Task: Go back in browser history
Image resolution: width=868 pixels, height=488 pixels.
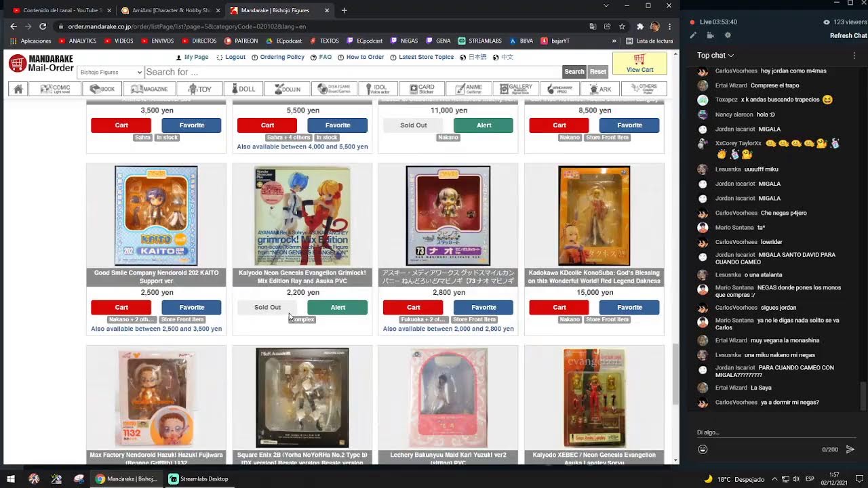Action: (x=13, y=26)
